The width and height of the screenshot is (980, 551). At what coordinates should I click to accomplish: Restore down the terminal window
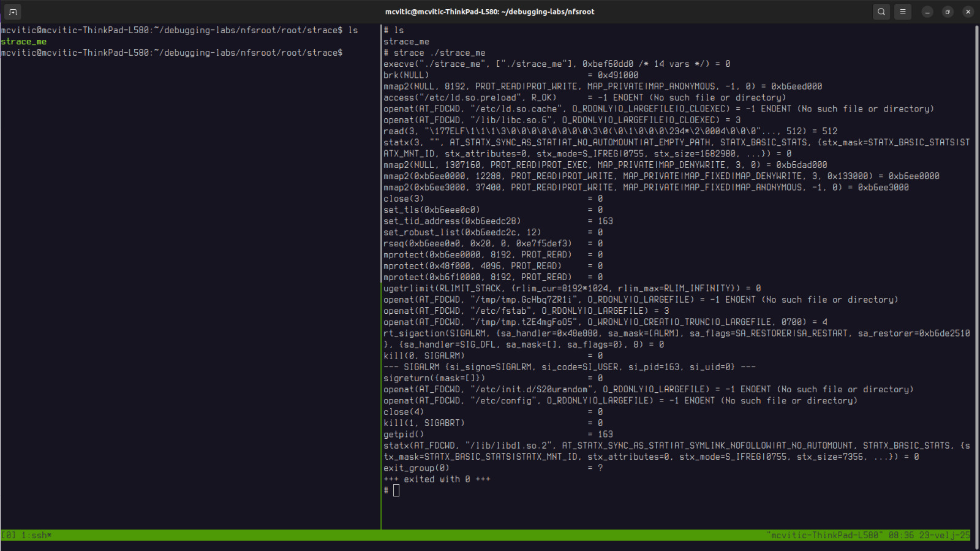coord(948,12)
